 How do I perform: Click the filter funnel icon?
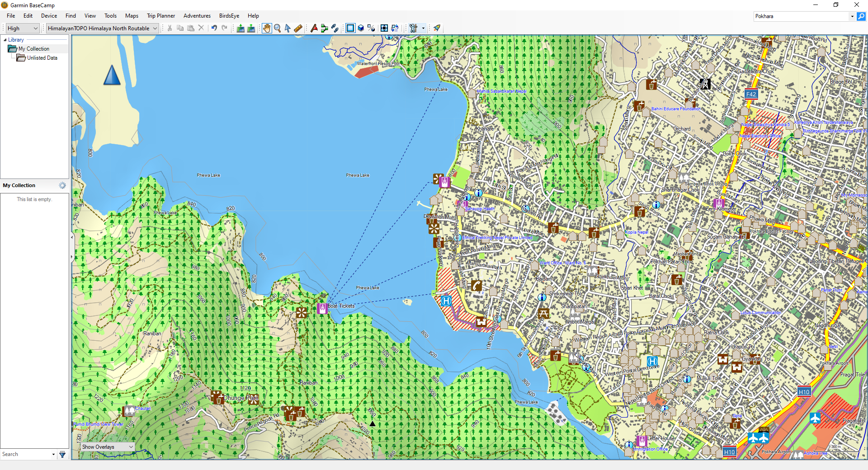pos(62,454)
